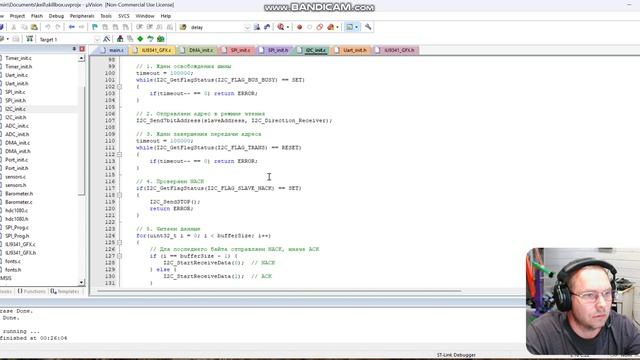
Task: Open the Debug menu
Action: click(x=56, y=16)
